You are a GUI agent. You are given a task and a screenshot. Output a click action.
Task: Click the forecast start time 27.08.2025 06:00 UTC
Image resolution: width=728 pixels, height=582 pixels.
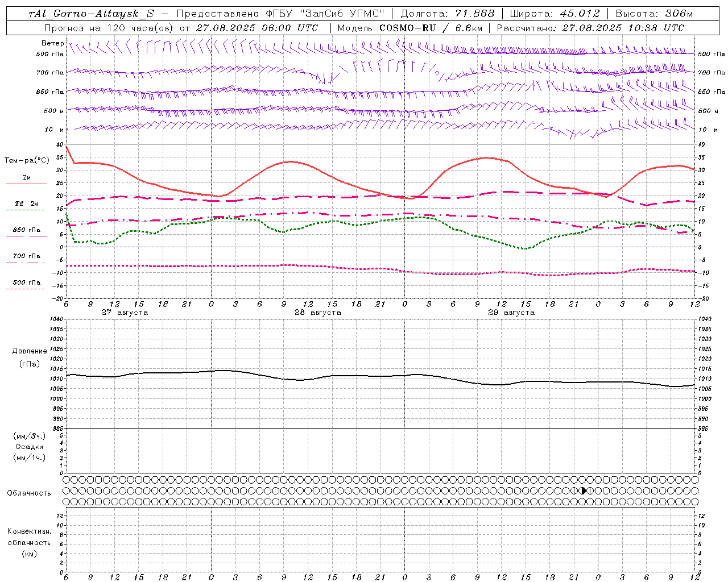click(257, 28)
